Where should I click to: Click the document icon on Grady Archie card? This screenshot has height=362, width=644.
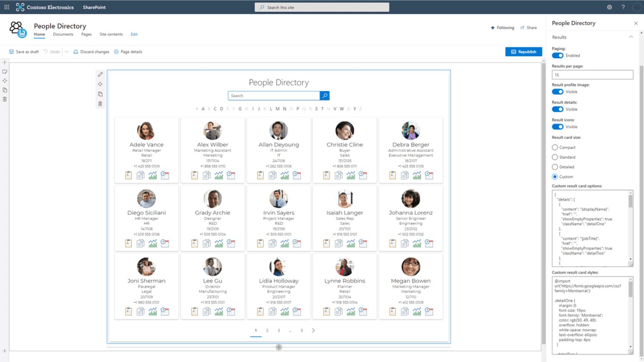pos(206,243)
